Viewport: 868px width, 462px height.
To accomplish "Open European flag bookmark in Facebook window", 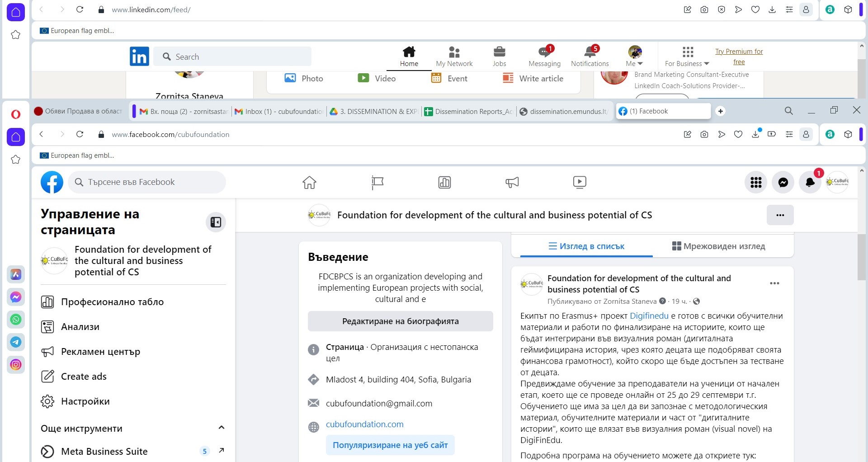I will click(x=77, y=156).
